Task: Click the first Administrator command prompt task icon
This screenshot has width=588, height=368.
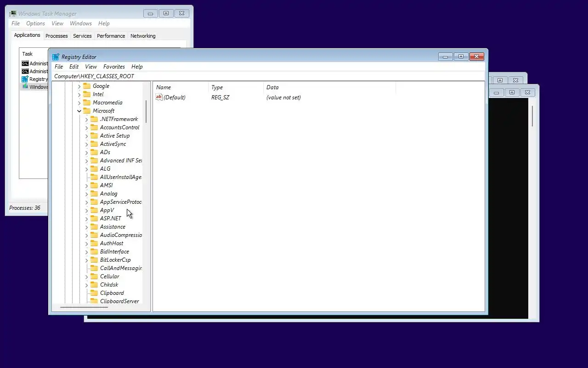Action: [25, 63]
